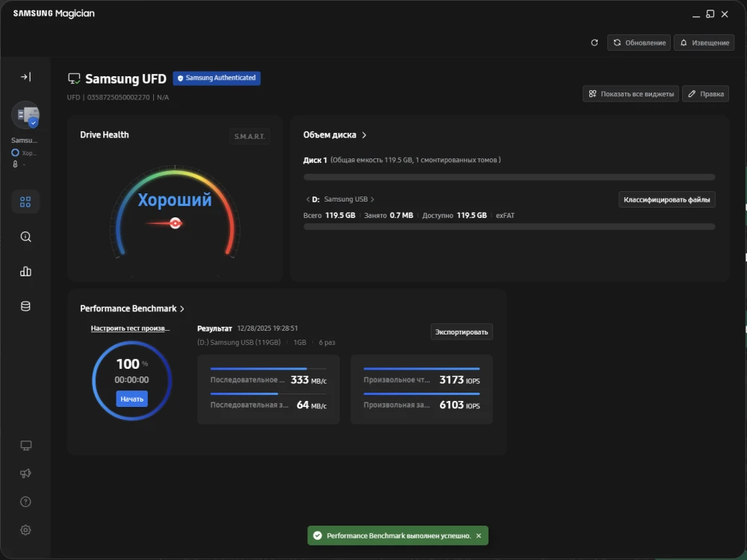Open help via question mark icon

pyautogui.click(x=25, y=502)
